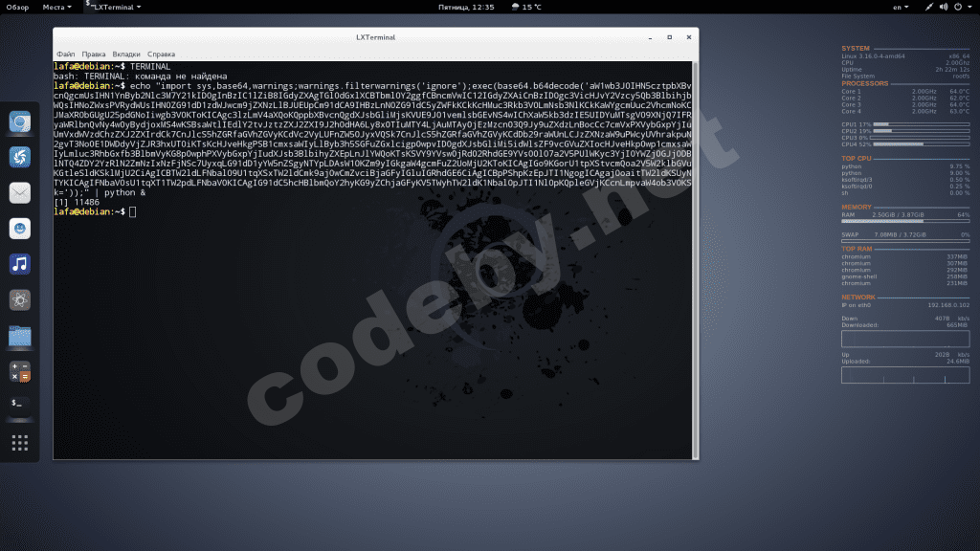Click the LXTerminal title bar text
980x551 pixels.
[x=375, y=37]
